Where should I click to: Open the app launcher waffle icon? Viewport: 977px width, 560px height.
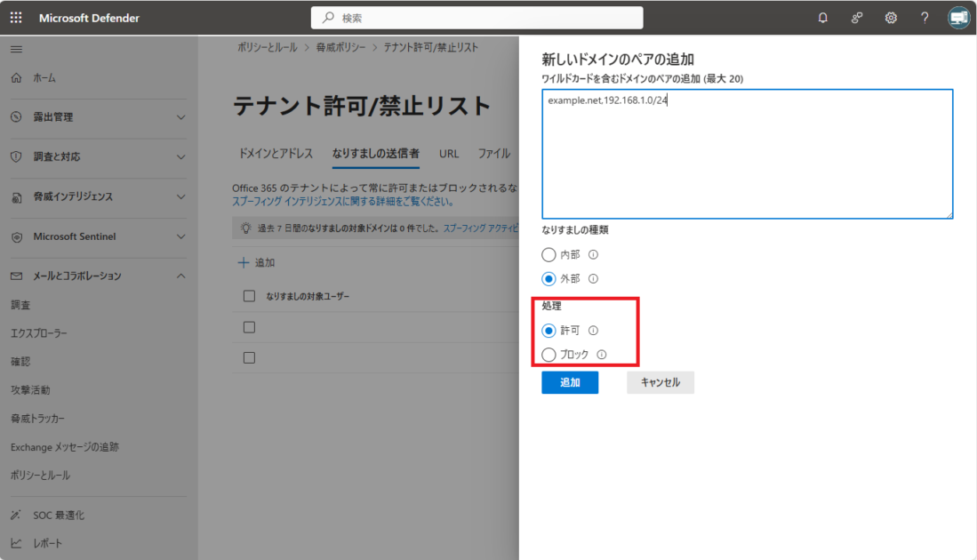click(x=17, y=18)
